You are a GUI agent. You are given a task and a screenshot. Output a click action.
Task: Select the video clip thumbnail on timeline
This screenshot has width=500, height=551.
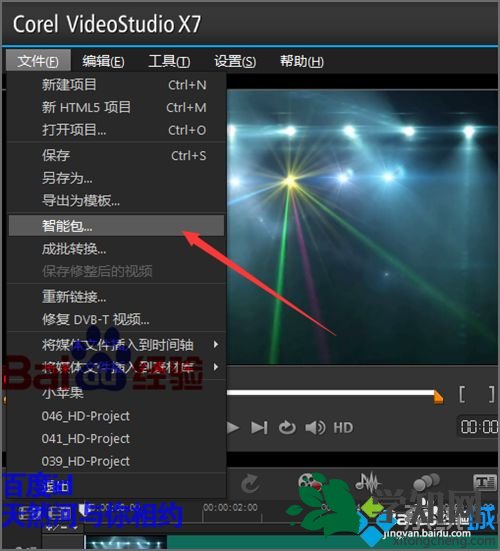[x=126, y=543]
